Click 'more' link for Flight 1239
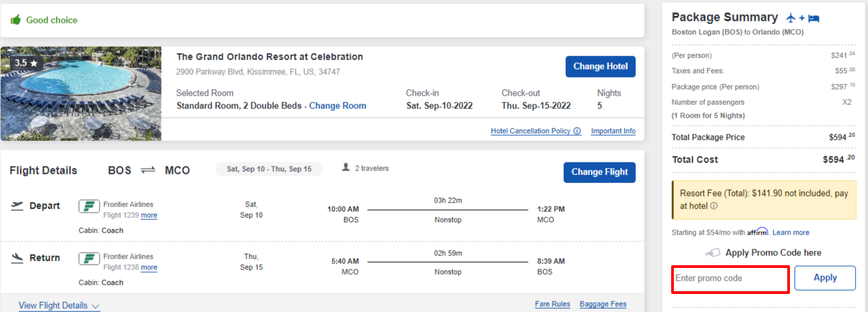Viewport: 868px width, 312px height. pos(149,215)
